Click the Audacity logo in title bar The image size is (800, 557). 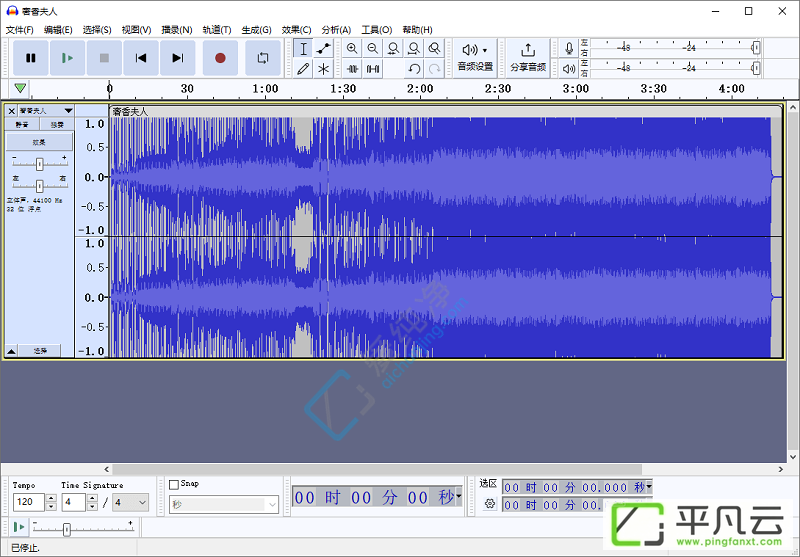click(x=11, y=11)
